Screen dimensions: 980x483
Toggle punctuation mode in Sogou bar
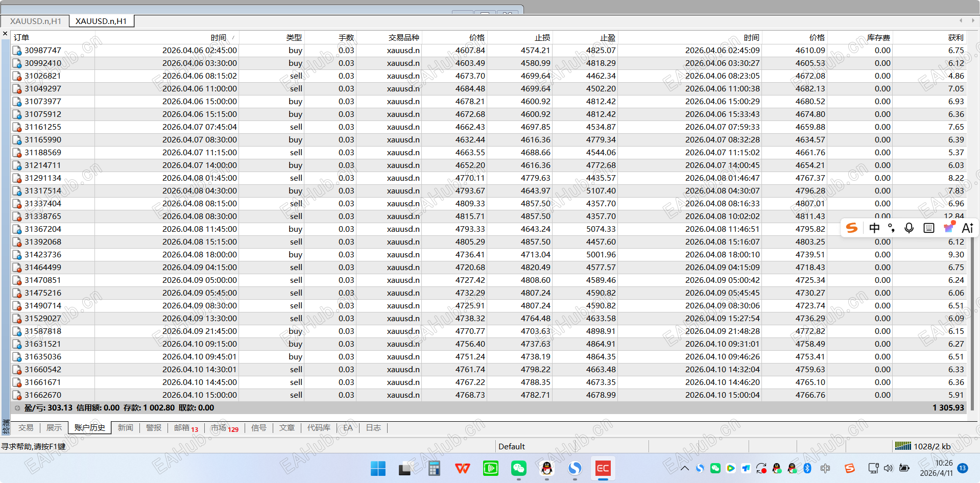click(x=892, y=228)
